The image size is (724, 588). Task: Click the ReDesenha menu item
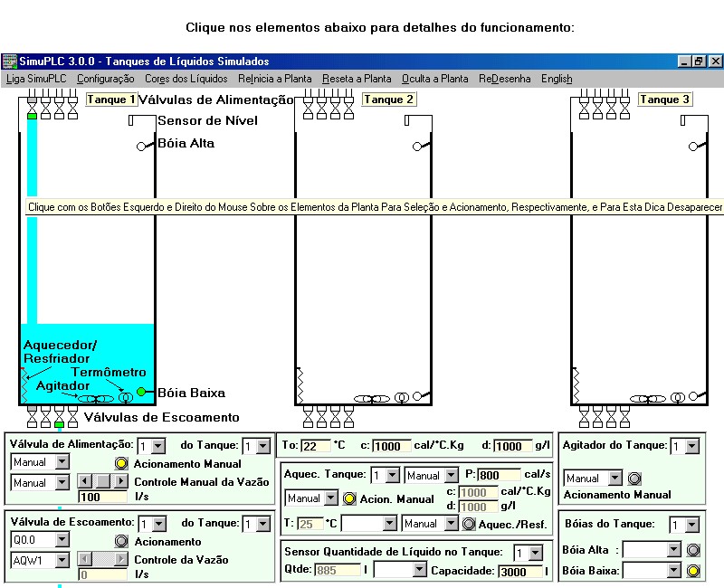505,79
